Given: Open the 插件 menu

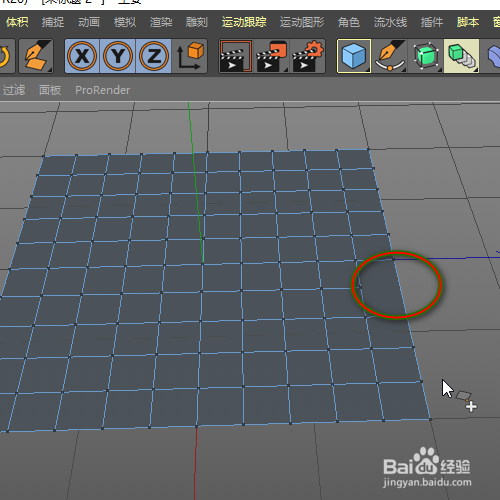Looking at the screenshot, I should pos(432,22).
